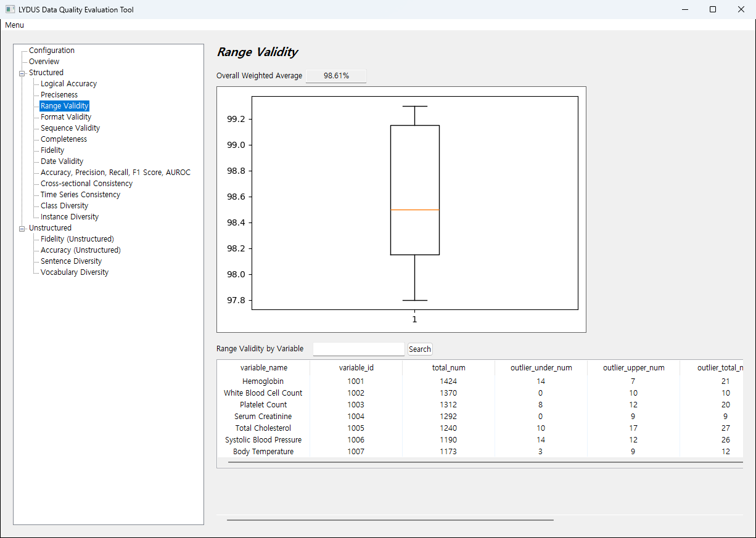Click the 98.61% overall average field
The height and width of the screenshot is (538, 756).
click(336, 76)
